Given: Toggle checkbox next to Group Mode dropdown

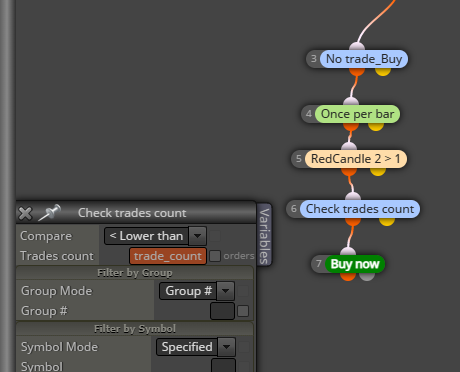Looking at the screenshot, I should pos(243,291).
